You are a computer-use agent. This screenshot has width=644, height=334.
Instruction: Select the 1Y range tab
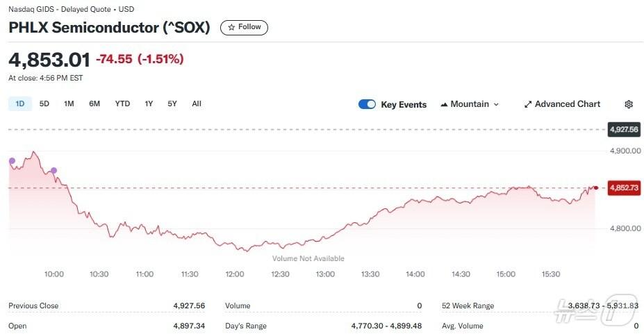click(149, 104)
